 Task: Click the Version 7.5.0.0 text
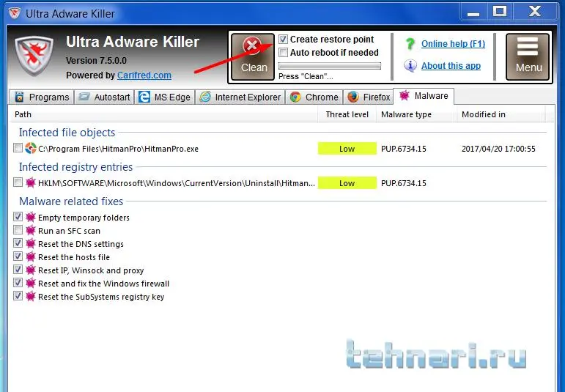click(x=96, y=61)
